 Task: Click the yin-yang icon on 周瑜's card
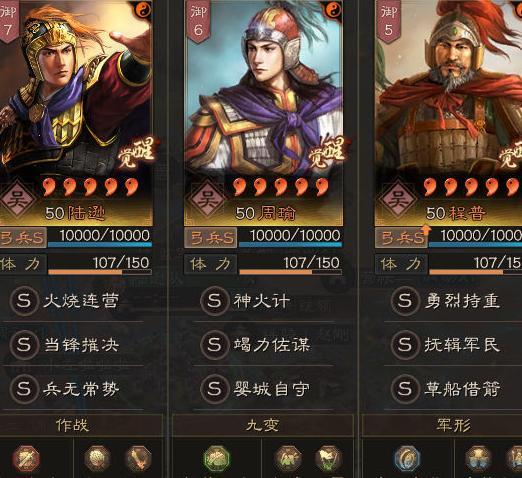point(332,9)
